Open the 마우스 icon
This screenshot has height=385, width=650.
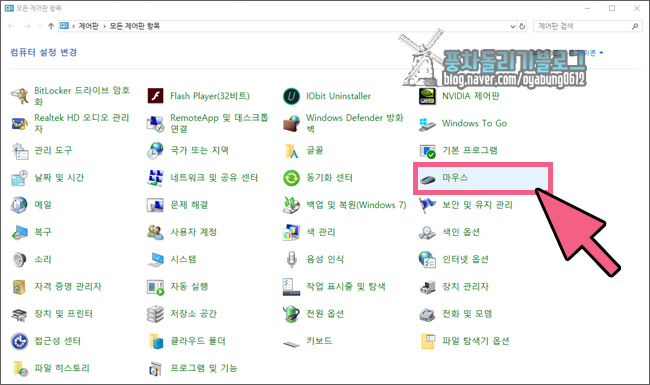[x=427, y=179]
